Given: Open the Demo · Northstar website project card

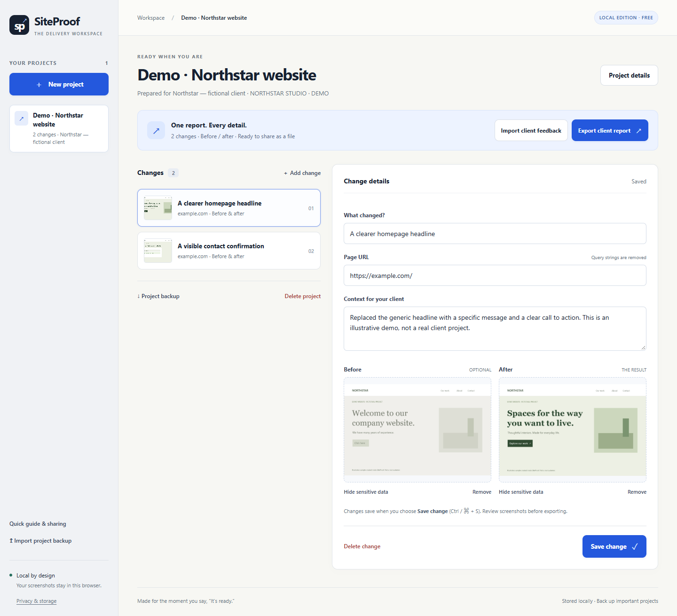Looking at the screenshot, I should coord(59,128).
